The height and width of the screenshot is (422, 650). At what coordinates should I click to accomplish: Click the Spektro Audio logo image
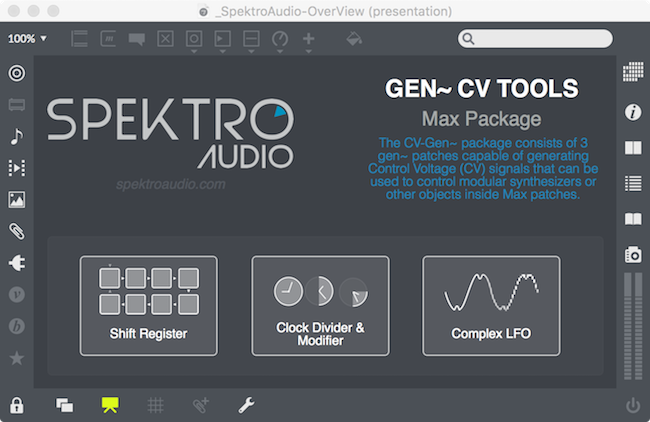(170, 133)
